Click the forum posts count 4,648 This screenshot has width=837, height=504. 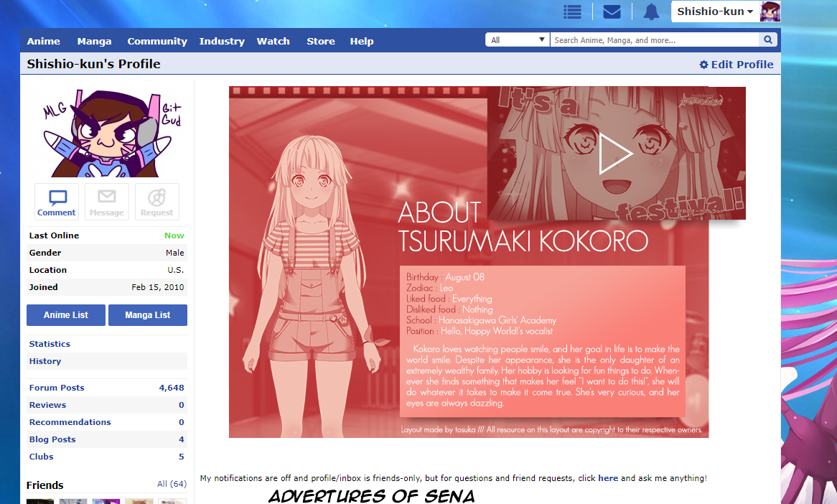172,388
